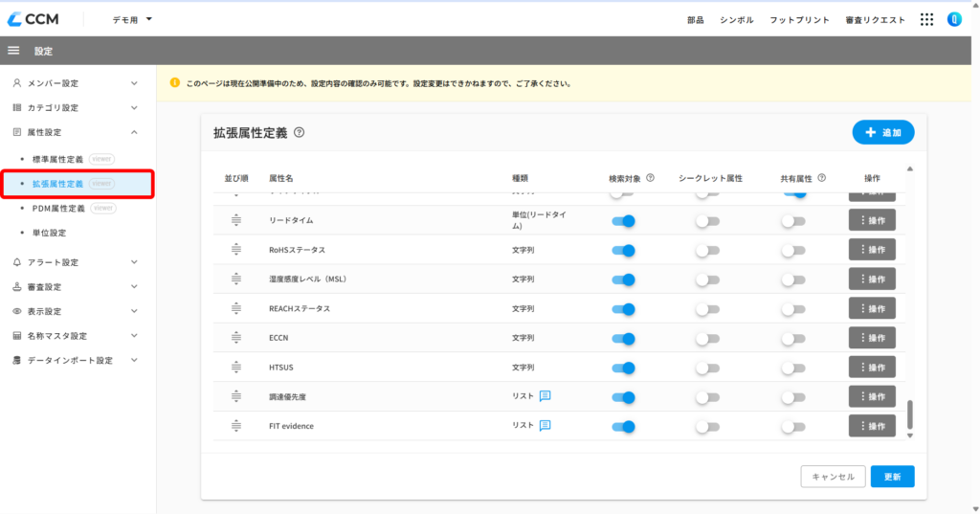Screen dimensions: 980x514
Task: Expand 審査設定 chevron
Action: tap(134, 286)
